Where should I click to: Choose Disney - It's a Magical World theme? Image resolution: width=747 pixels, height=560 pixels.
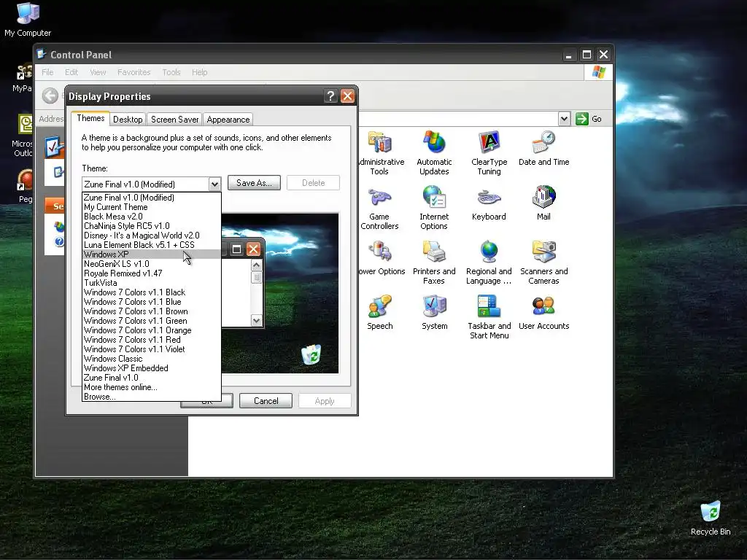pos(152,236)
